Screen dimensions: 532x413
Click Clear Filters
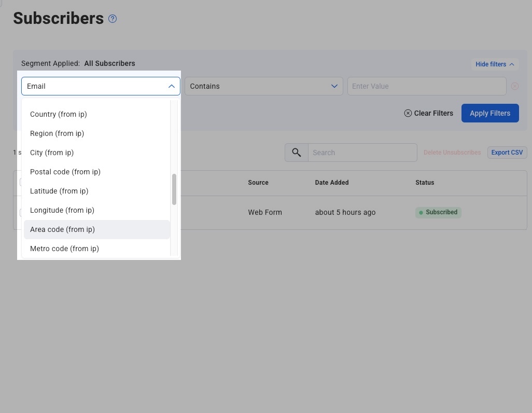[x=428, y=113]
